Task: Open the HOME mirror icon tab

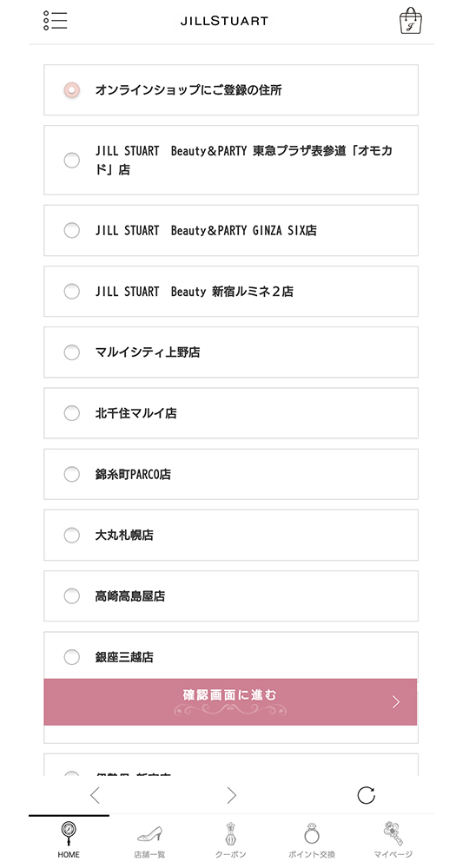Action: click(x=69, y=839)
